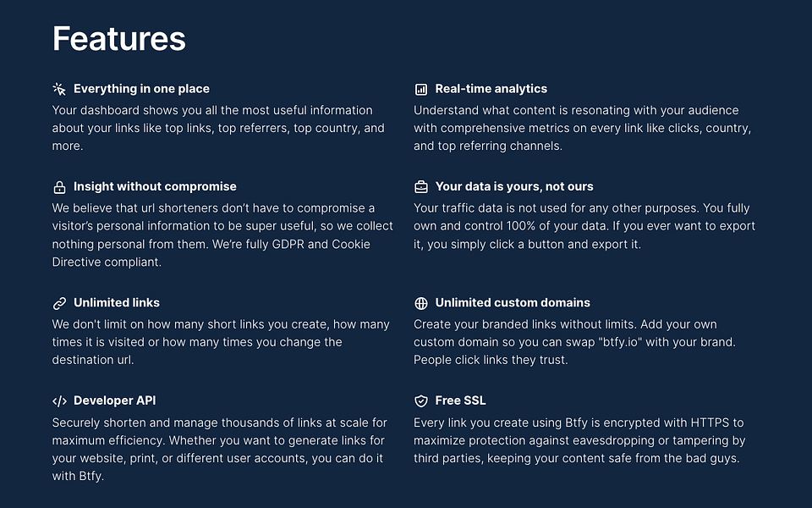Screen dimensions: 812x508
Task: Click the shield checkmark icon for Free SSL
Action: [x=421, y=401]
